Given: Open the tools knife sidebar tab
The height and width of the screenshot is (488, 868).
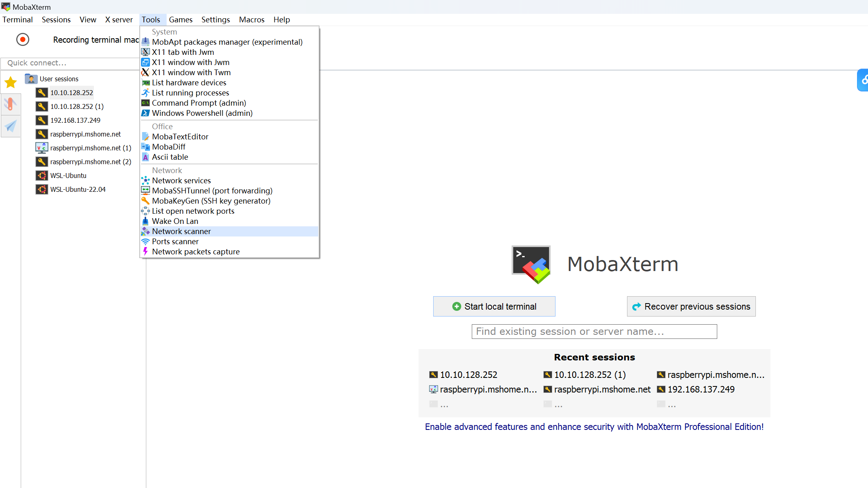Looking at the screenshot, I should coord(11,104).
